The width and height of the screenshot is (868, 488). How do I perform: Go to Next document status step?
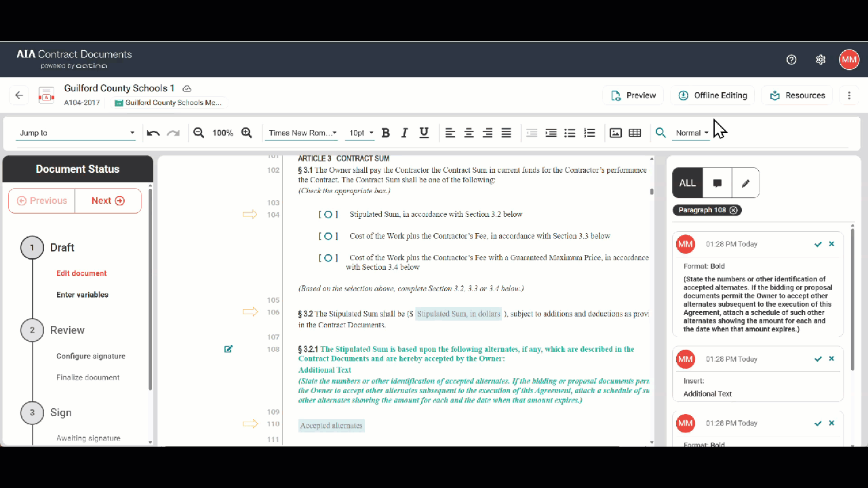click(108, 201)
